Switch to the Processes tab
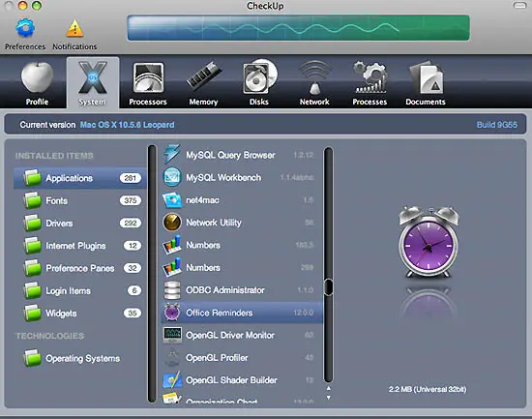Viewport: 532px width, 419px height. click(x=369, y=83)
